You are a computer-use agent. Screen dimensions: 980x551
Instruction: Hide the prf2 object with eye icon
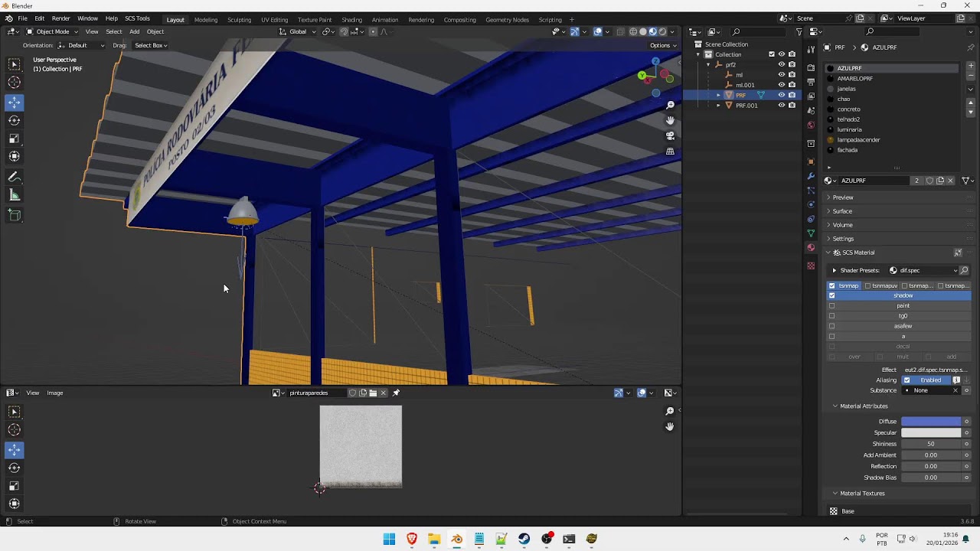(x=782, y=65)
